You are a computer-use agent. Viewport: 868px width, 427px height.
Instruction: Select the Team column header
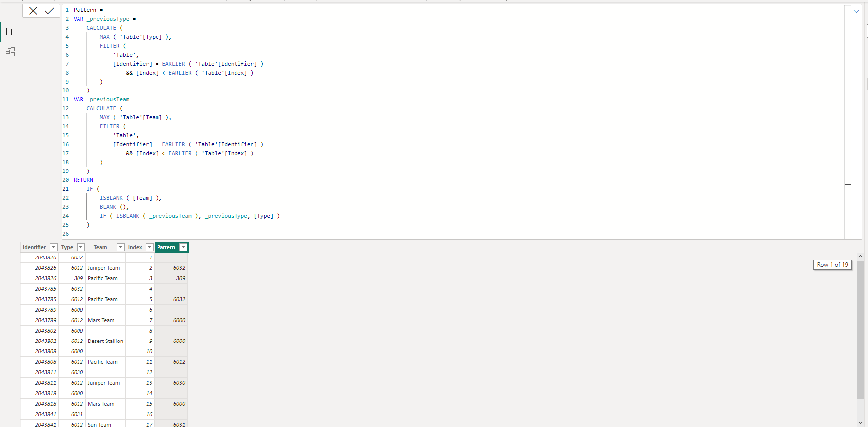point(100,247)
